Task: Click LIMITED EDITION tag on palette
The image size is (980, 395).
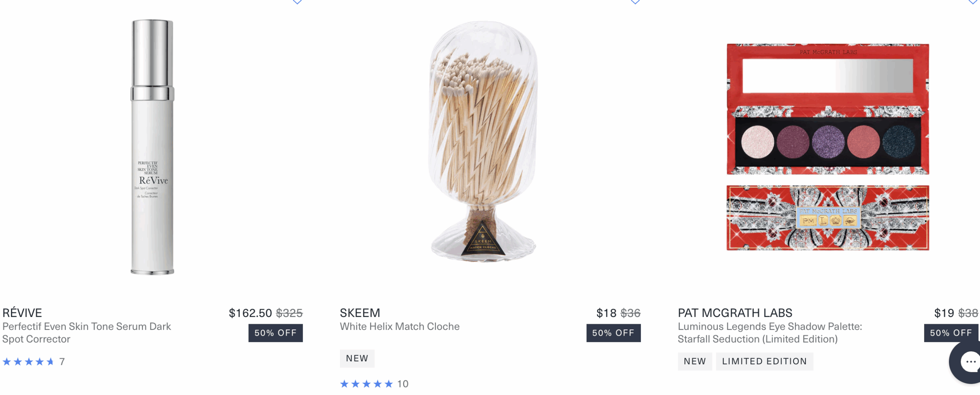Action: (764, 361)
